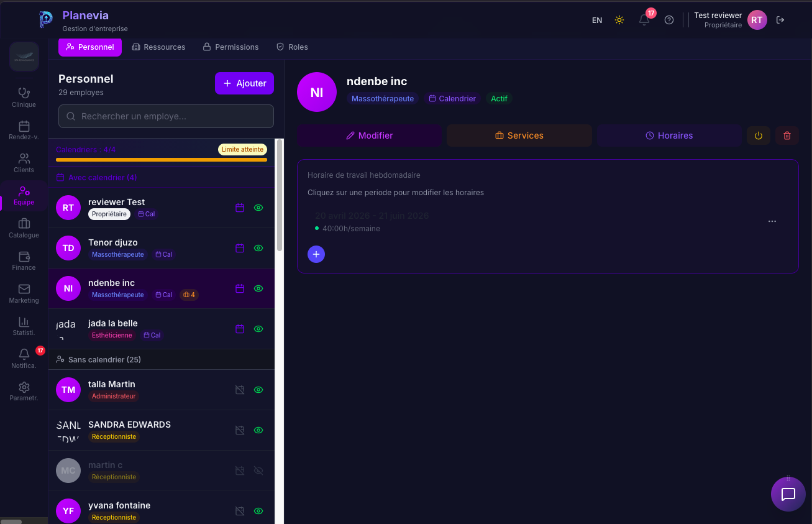Click the Rechercher un employe search field
Screen dimensions: 812x524
coord(166,116)
